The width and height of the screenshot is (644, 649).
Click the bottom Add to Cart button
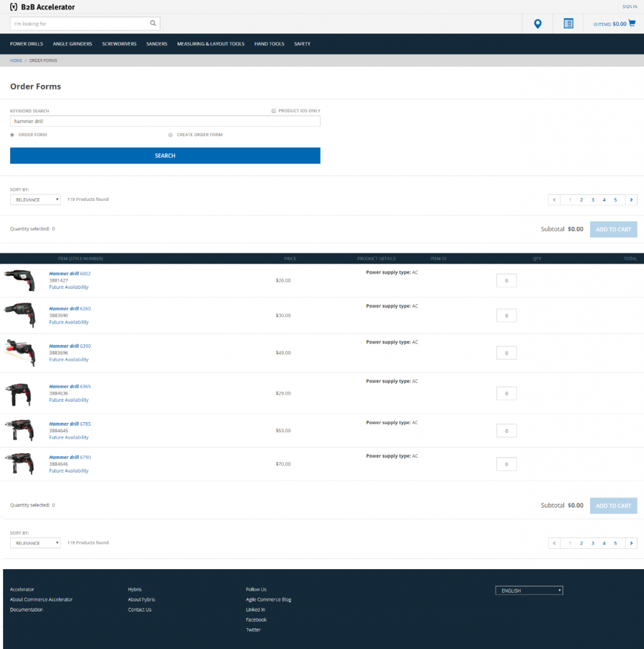coord(614,506)
